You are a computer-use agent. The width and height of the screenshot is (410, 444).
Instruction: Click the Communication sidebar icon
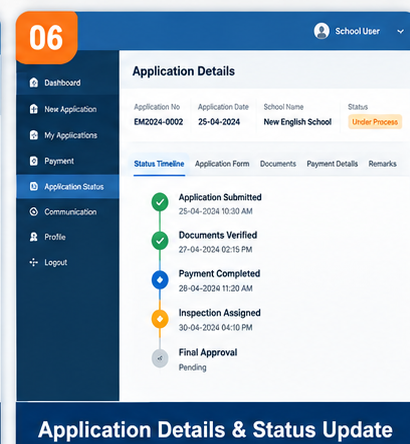coord(34,212)
